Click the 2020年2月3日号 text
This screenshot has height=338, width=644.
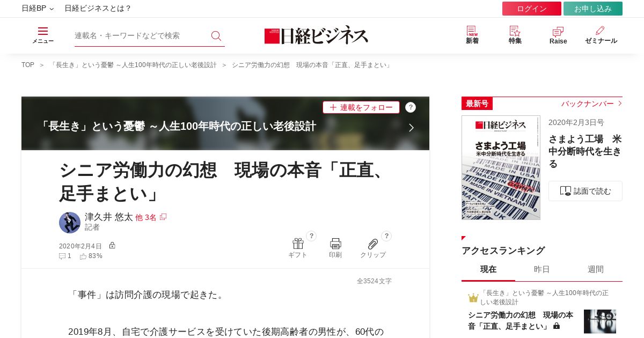[576, 122]
